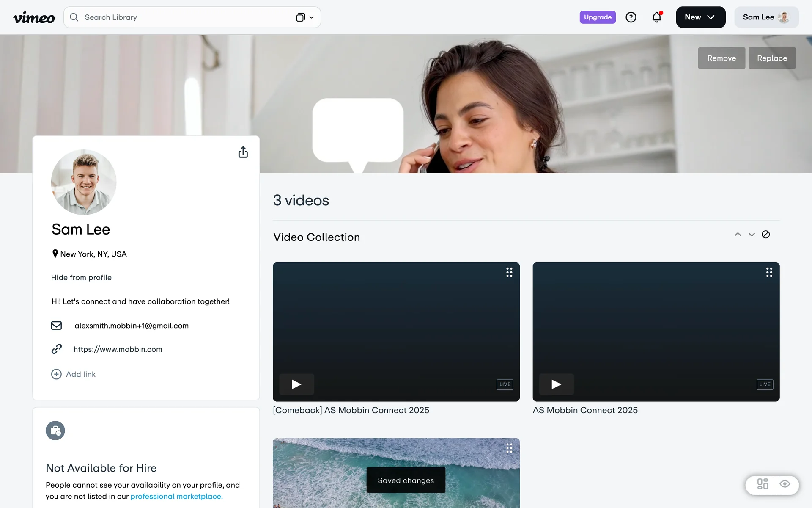Toggle the preview eye icon

click(x=785, y=484)
